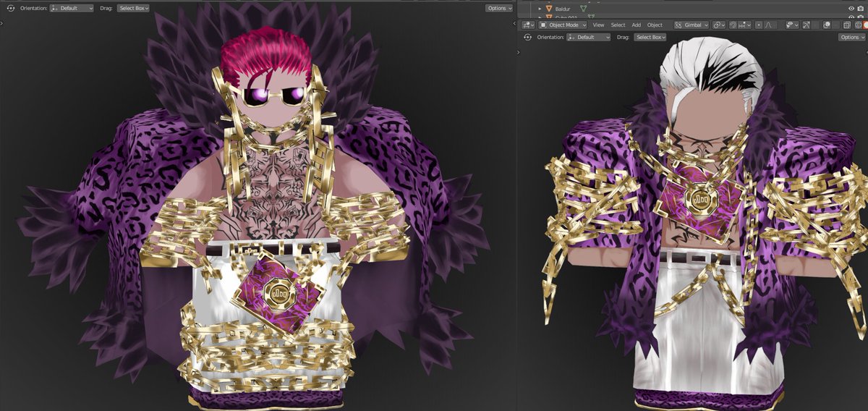Screen dimensions: 868x411
Task: Expand the left viewport toolbar arrow
Action: (2, 22)
